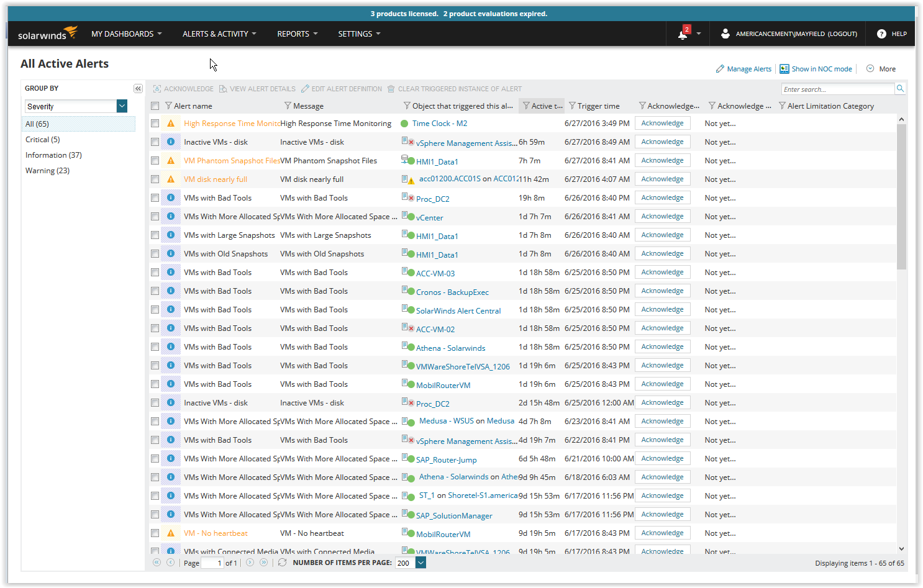Open the Reports menu

tap(297, 34)
